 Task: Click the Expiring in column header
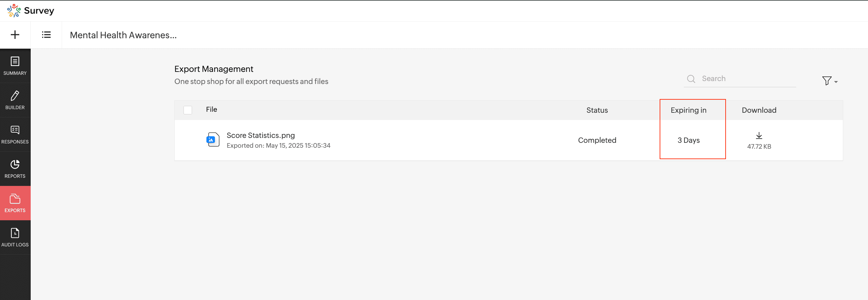point(688,110)
